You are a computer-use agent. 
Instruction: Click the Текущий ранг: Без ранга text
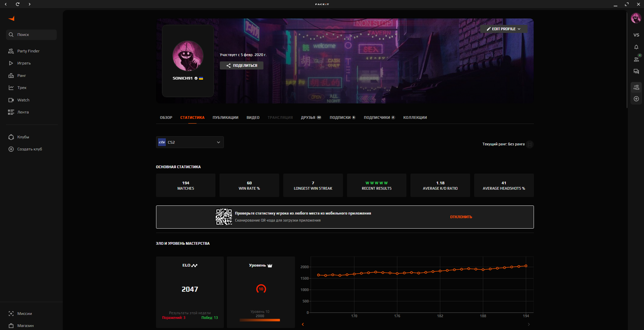[x=503, y=144]
